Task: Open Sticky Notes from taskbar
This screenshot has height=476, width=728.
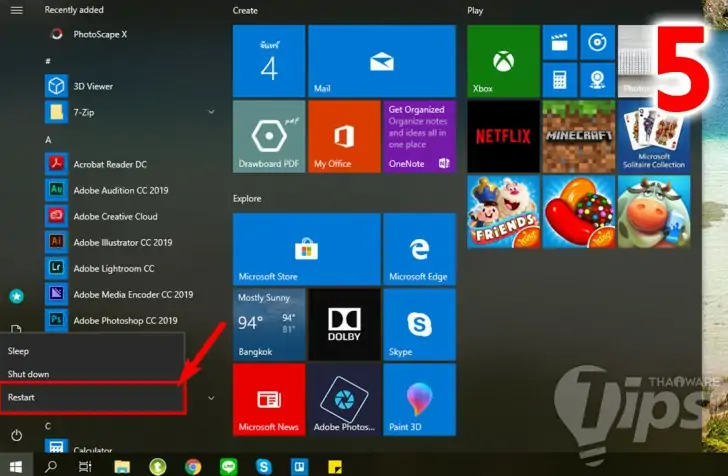Action: [335, 466]
